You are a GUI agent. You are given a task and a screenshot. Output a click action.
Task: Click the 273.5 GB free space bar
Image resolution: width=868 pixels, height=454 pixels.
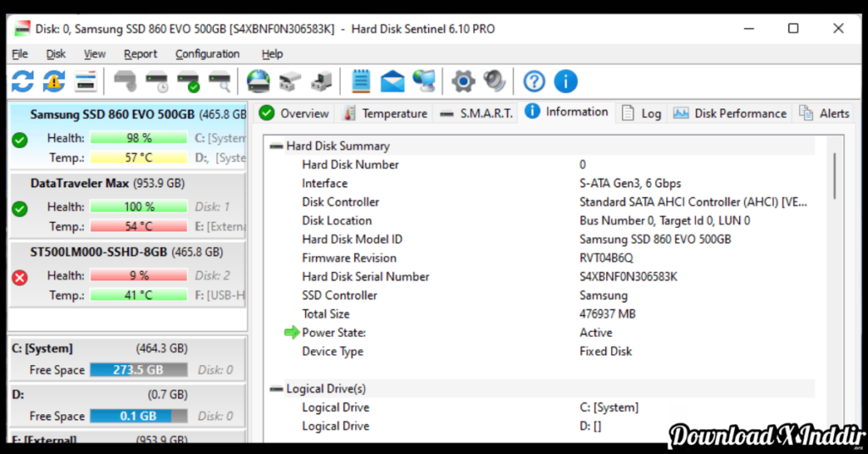point(138,369)
